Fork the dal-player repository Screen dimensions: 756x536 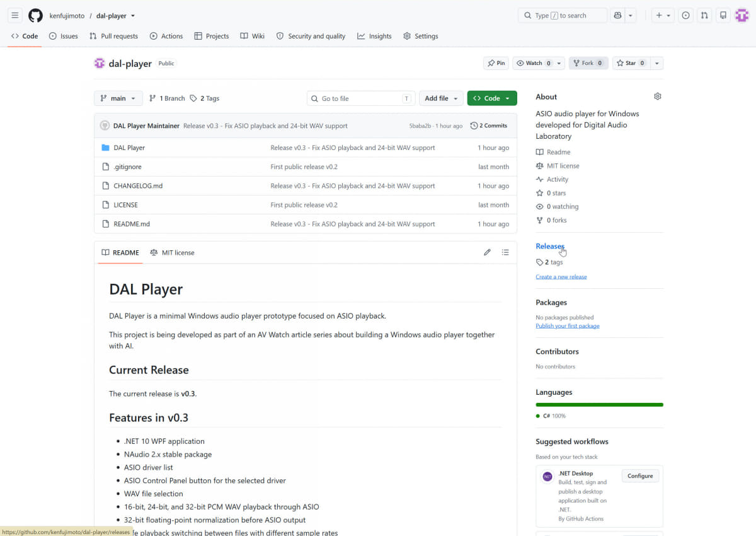(x=588, y=63)
